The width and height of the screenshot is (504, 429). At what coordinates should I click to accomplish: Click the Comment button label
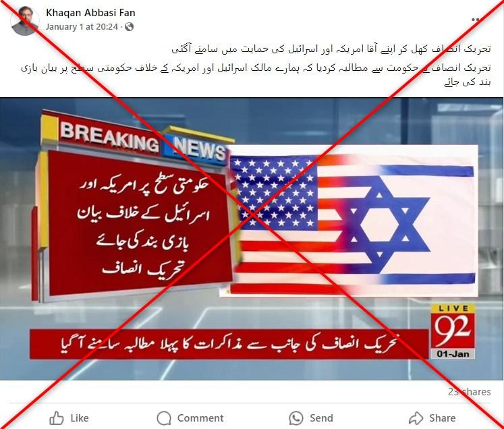200,418
